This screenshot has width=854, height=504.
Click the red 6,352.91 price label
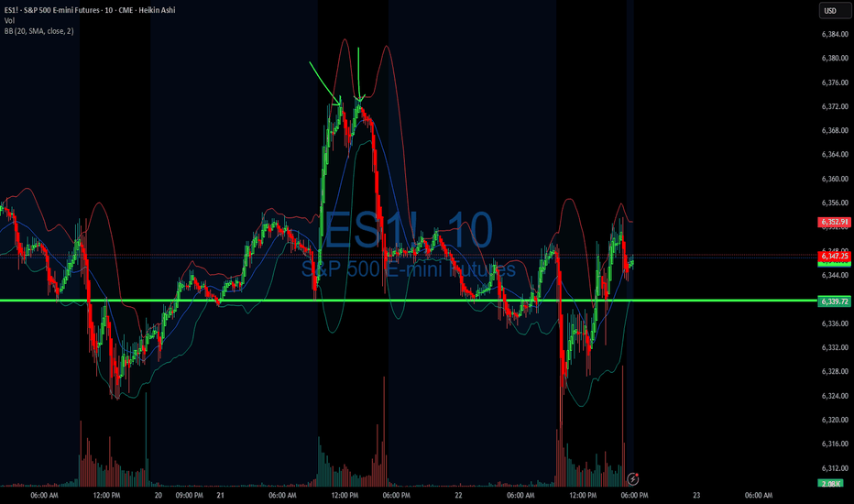835,222
